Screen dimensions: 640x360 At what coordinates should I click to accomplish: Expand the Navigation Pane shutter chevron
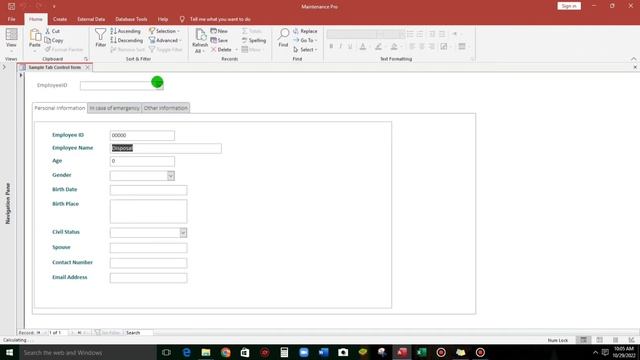(4, 67)
